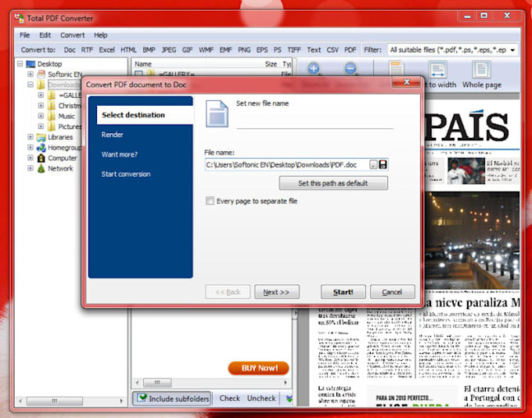The width and height of the screenshot is (532, 418).
Task: Convert to Excel format in toolbar
Action: [107, 50]
